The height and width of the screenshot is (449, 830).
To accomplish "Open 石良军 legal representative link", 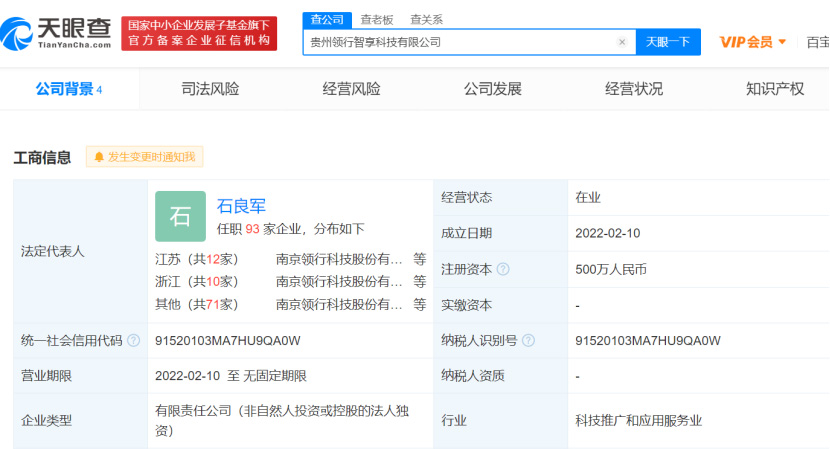I will [241, 206].
